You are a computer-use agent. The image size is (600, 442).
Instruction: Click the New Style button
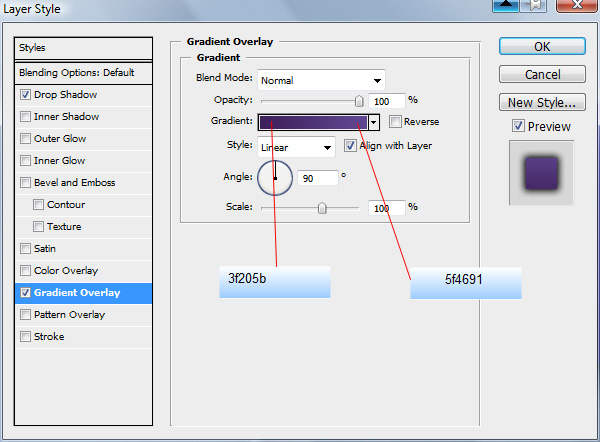pos(542,102)
